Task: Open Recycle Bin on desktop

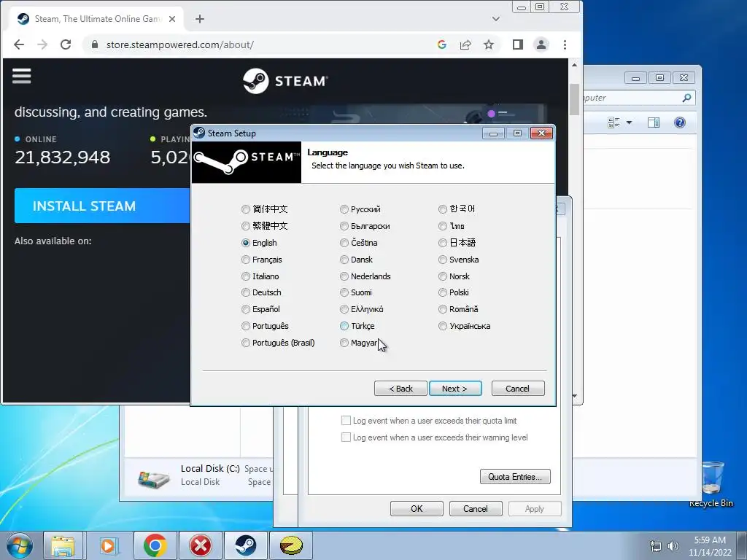Action: coord(711,484)
